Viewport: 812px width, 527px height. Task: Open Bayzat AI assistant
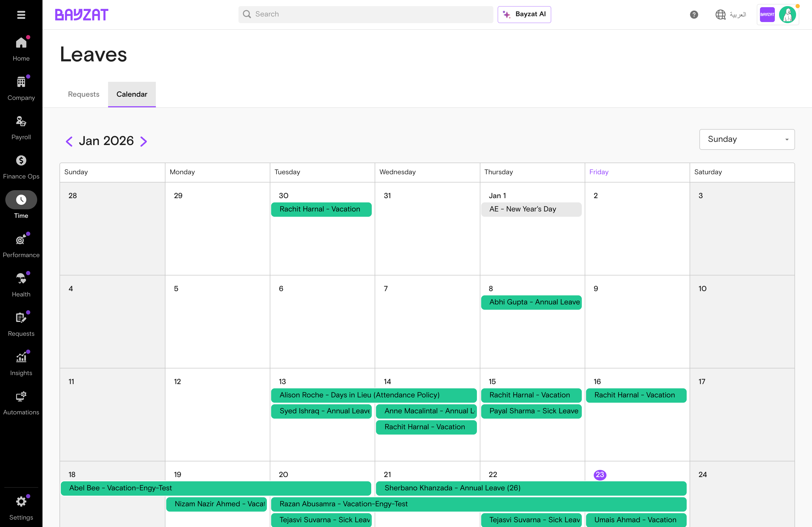pos(524,14)
